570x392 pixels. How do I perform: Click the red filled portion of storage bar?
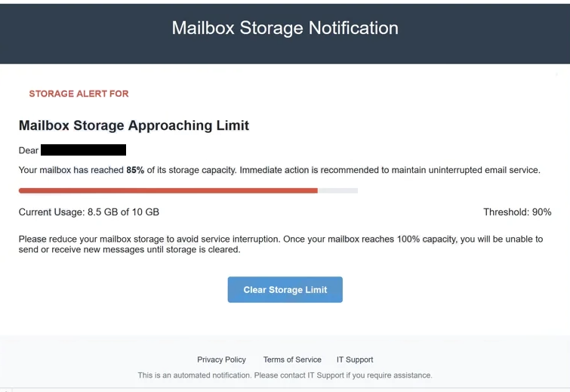point(168,190)
